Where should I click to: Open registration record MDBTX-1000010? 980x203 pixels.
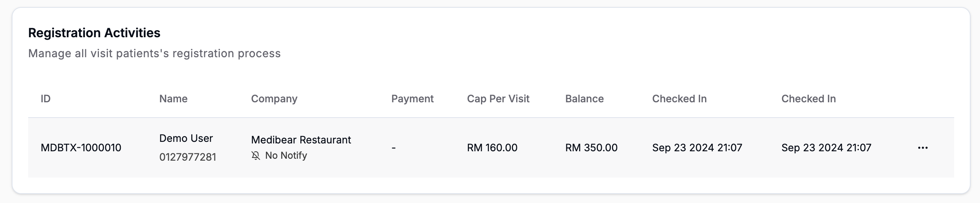tap(81, 148)
